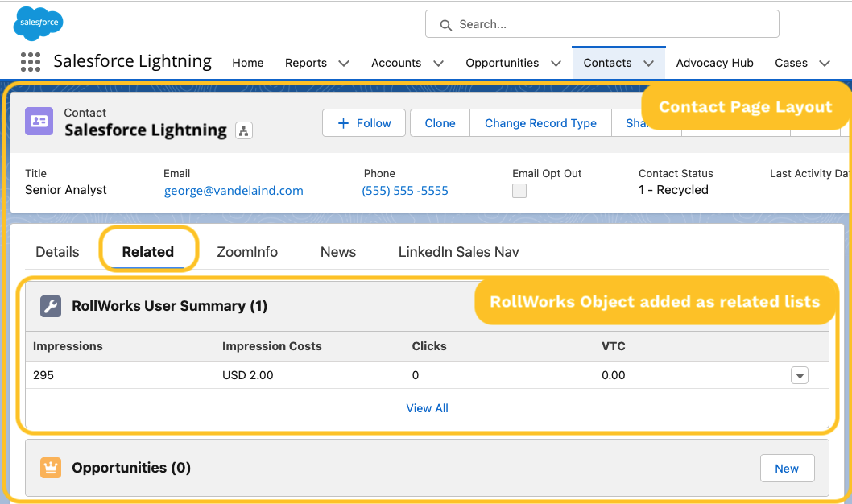Click the Opportunities related list icon
The image size is (852, 504).
point(52,468)
